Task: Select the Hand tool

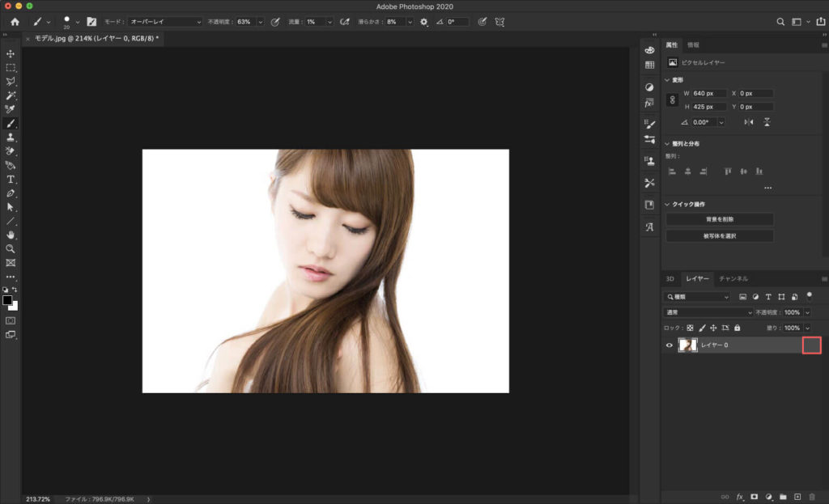Action: tap(11, 235)
